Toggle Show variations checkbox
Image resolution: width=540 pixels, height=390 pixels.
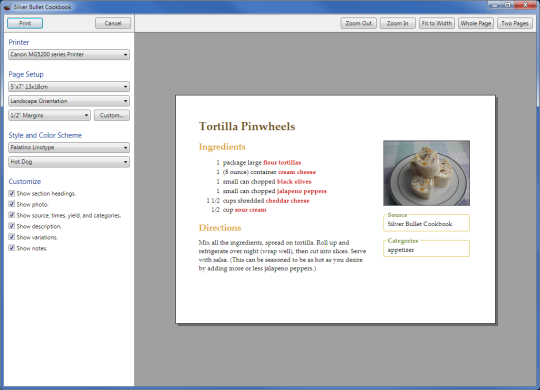12,237
